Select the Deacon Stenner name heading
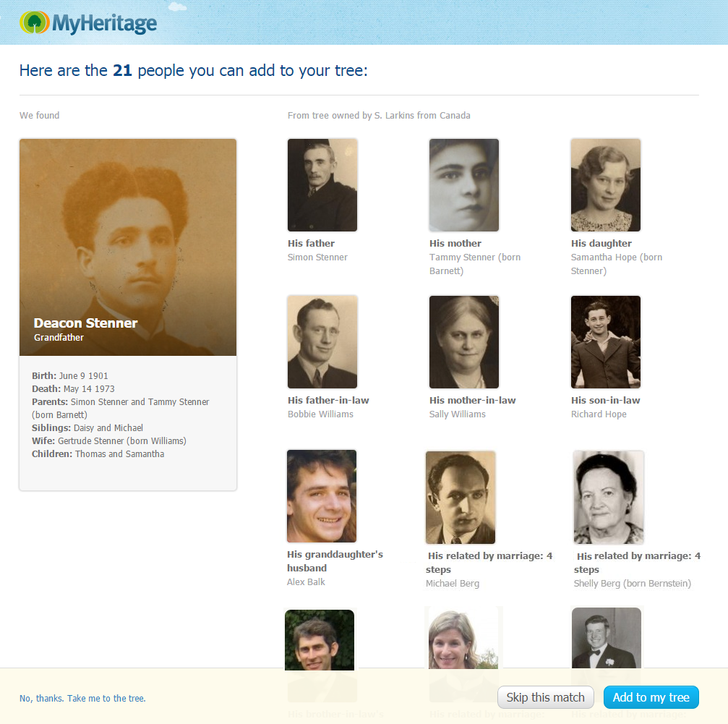The height and width of the screenshot is (724, 728). pos(85,323)
